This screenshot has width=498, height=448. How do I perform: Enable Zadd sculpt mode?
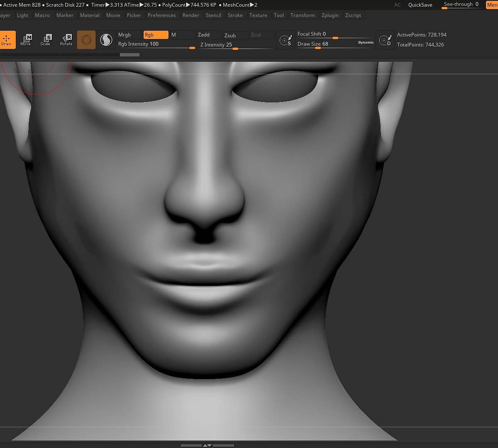pos(209,35)
